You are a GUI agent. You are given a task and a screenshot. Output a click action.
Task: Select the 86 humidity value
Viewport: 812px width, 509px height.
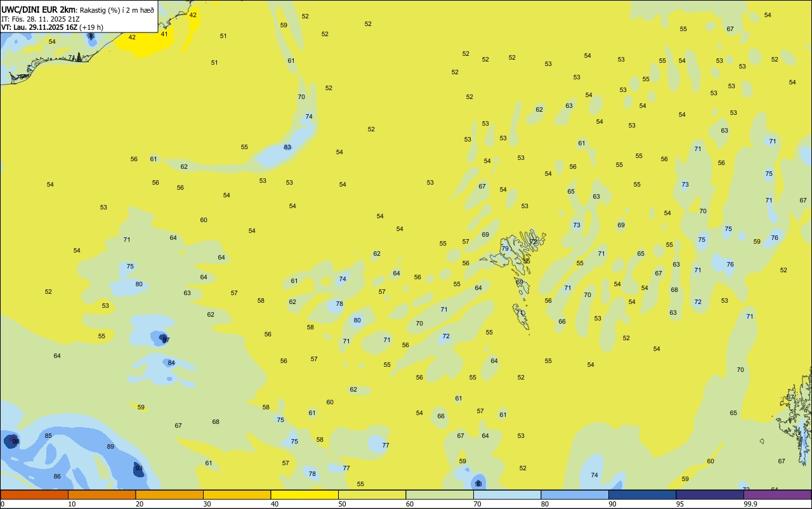point(57,477)
